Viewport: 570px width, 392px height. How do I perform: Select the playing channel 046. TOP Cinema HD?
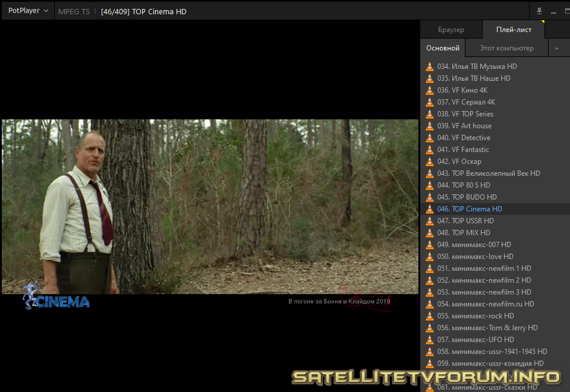pyautogui.click(x=495, y=209)
